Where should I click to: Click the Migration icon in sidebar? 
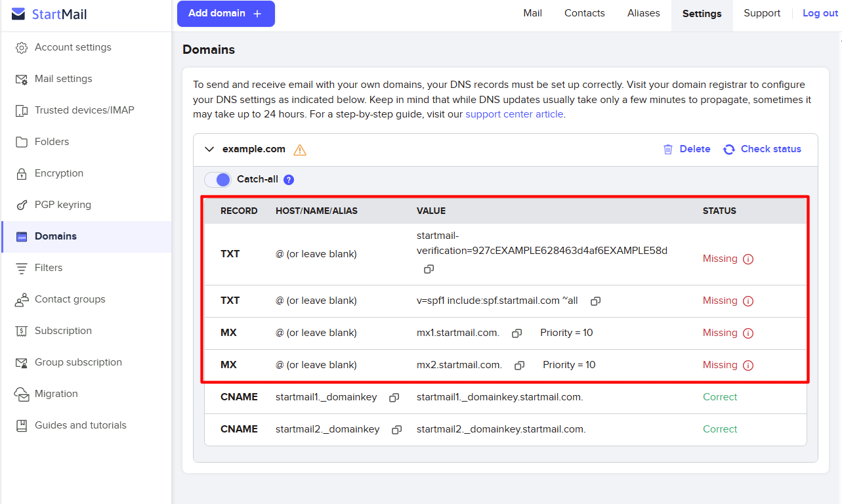(x=22, y=394)
